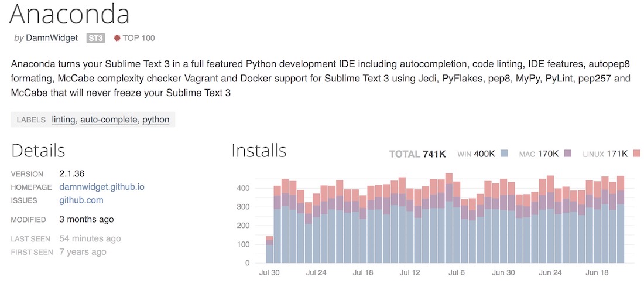
Task: Click the Details section heading
Action: coord(38,151)
